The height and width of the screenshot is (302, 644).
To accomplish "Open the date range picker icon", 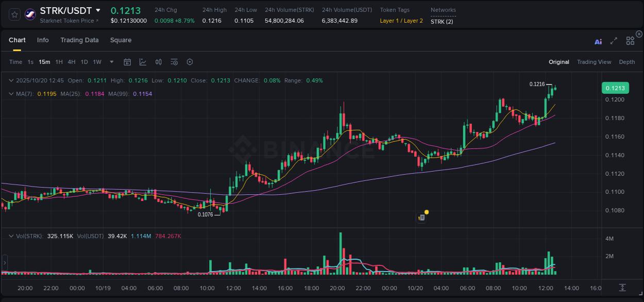I will click(127, 62).
